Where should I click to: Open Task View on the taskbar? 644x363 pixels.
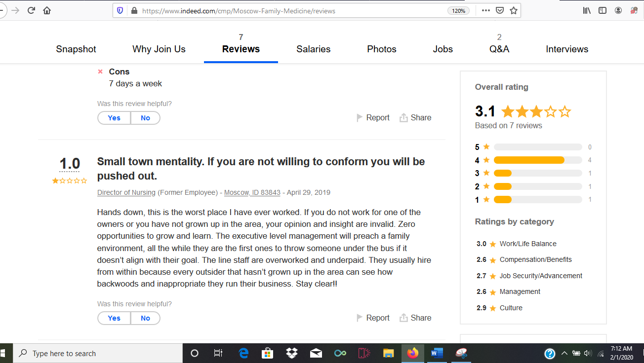[x=218, y=353]
